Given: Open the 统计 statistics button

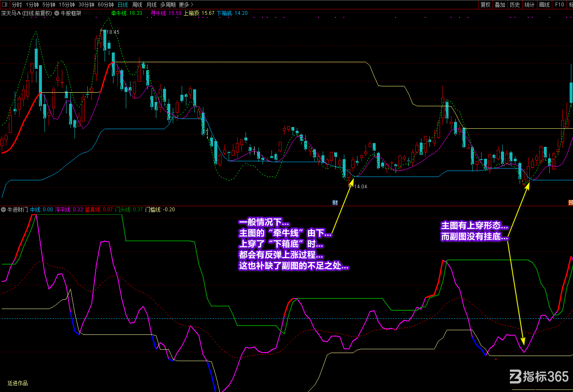Looking at the screenshot, I should click(530, 5).
